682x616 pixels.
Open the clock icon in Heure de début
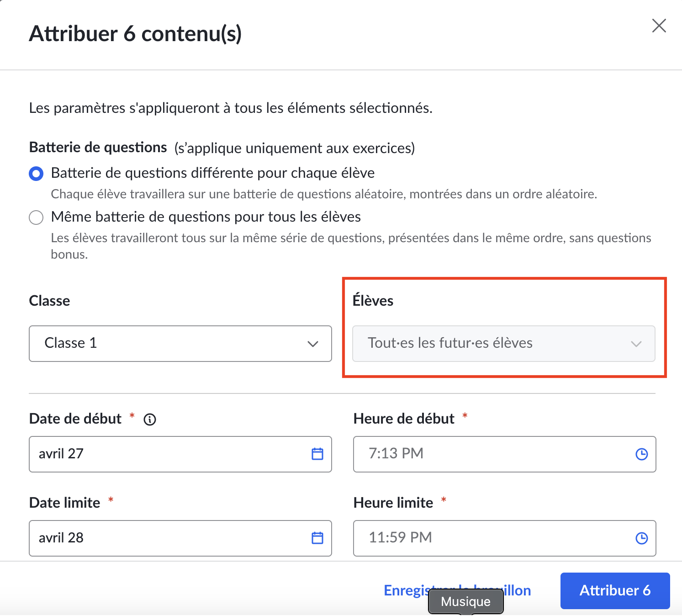coord(641,454)
